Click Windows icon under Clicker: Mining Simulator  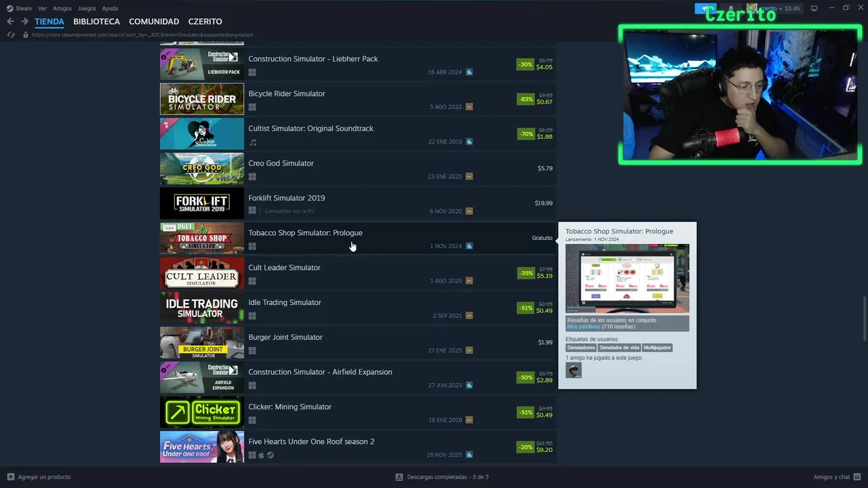(x=252, y=420)
